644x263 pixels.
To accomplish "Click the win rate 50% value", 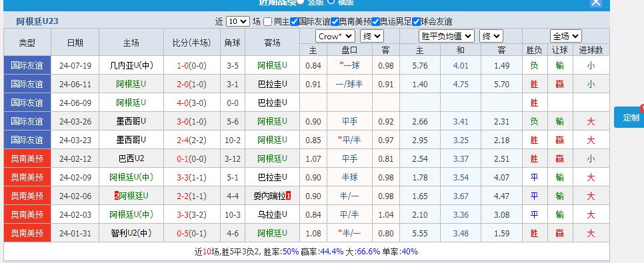I will [291, 252].
